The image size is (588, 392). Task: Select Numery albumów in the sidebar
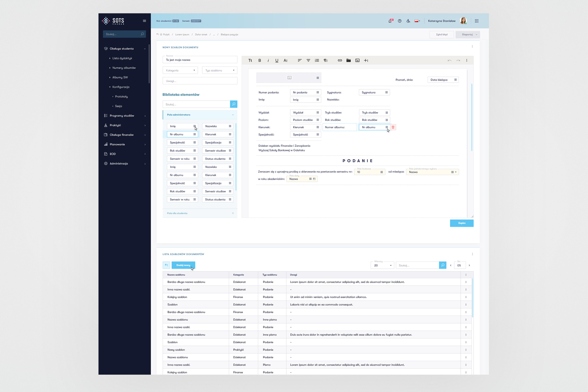[124, 68]
